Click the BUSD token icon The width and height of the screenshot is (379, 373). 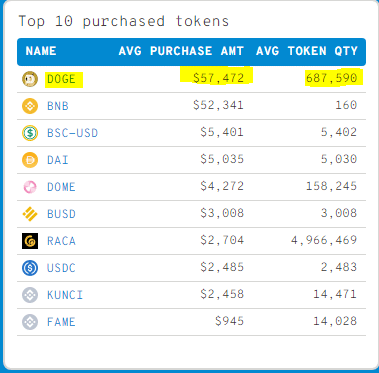click(30, 214)
